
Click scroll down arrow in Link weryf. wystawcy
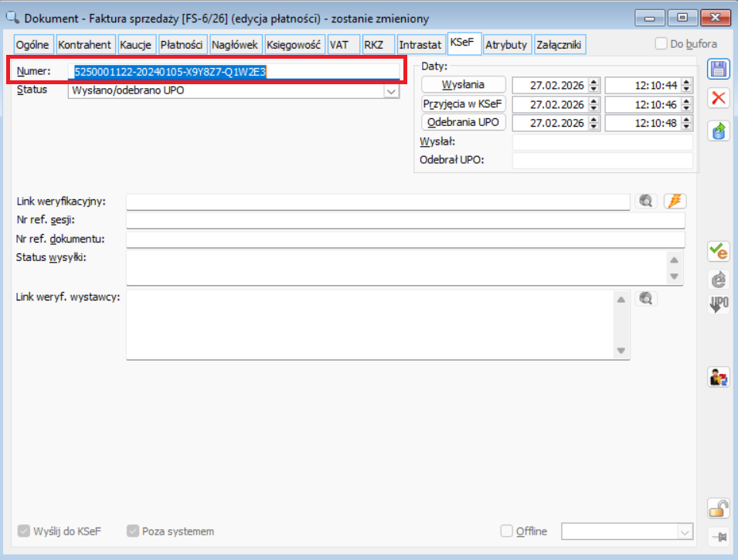pos(621,351)
